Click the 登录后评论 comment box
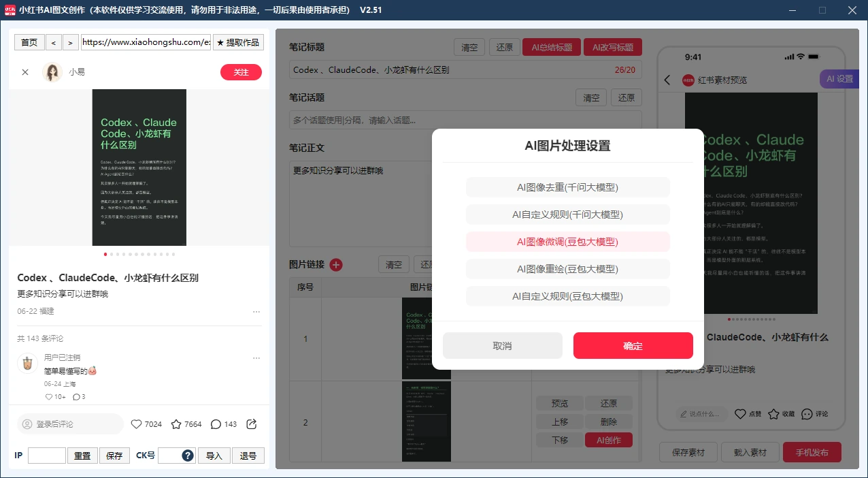This screenshot has height=478, width=868. tap(70, 424)
